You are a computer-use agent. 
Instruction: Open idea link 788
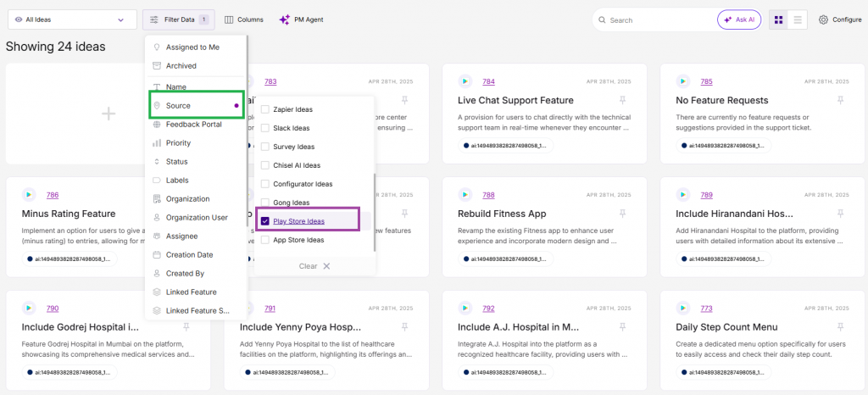(x=488, y=195)
